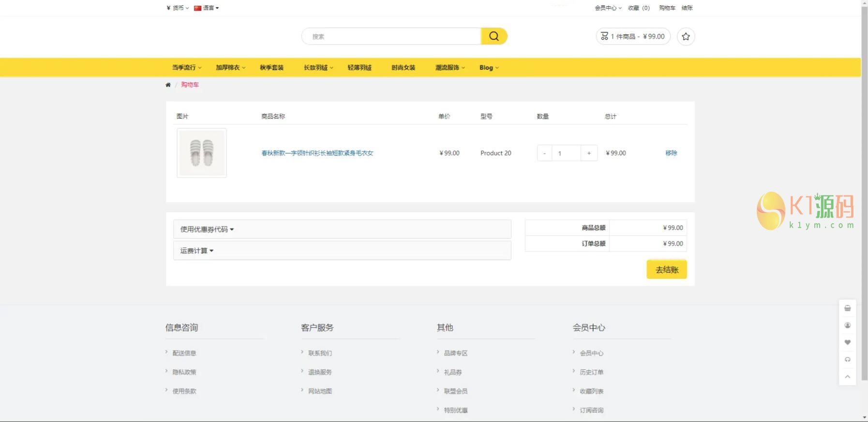Screen dimensions: 868x422
Task: Decrease product quantity with minus button
Action: (544, 153)
